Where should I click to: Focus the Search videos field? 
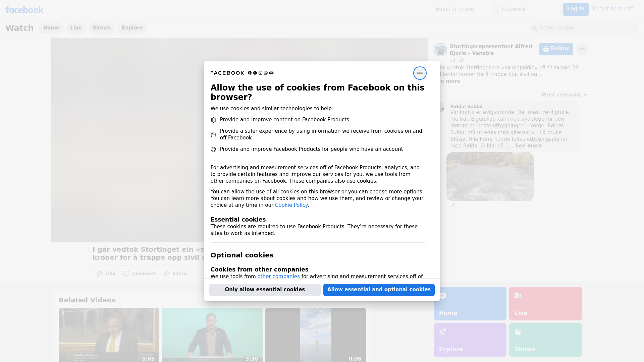tap(584, 28)
